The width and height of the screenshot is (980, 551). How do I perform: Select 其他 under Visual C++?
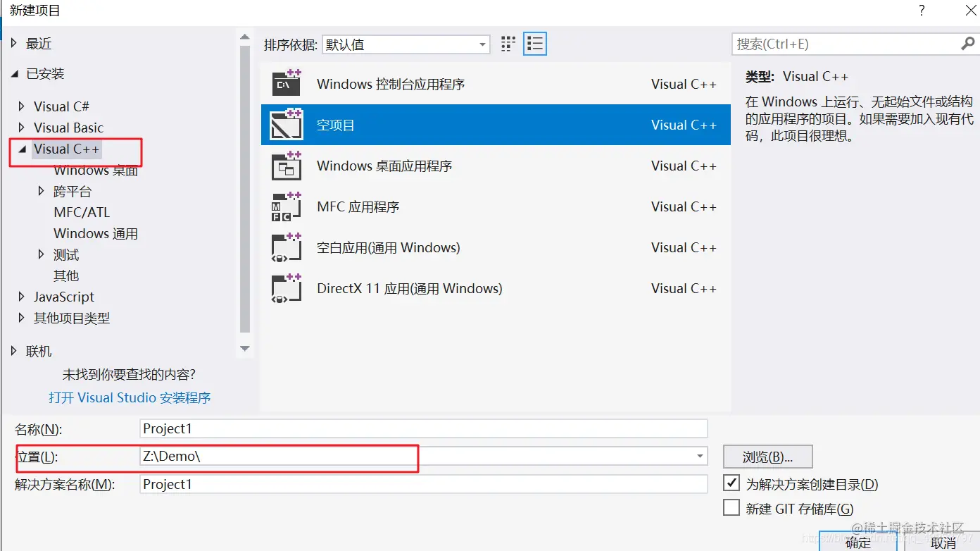[66, 275]
